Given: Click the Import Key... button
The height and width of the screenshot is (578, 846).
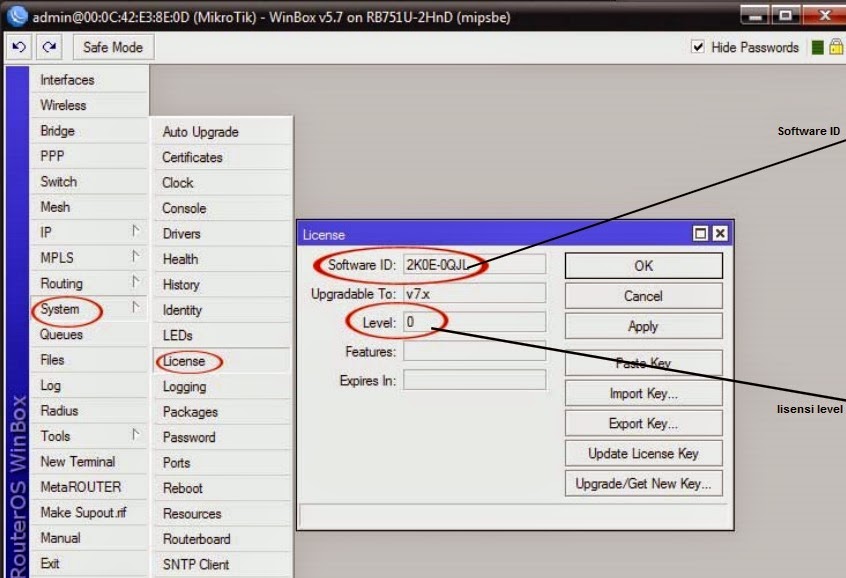Looking at the screenshot, I should pos(643,393).
